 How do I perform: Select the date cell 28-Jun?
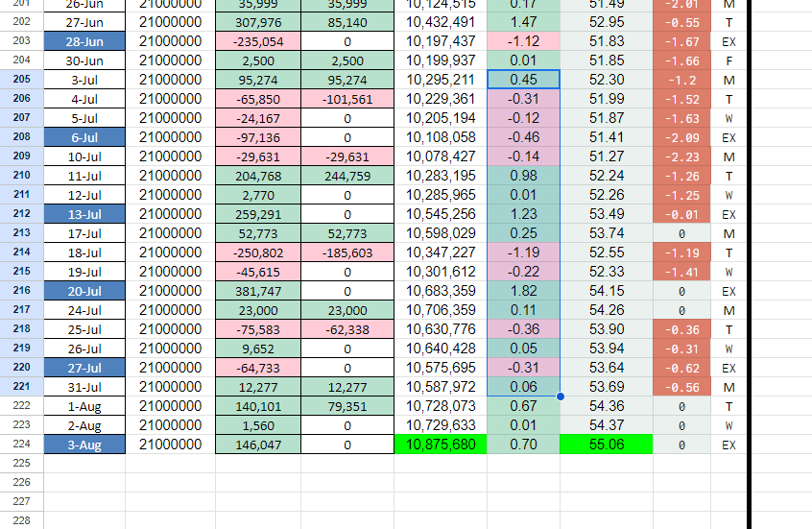(x=84, y=41)
